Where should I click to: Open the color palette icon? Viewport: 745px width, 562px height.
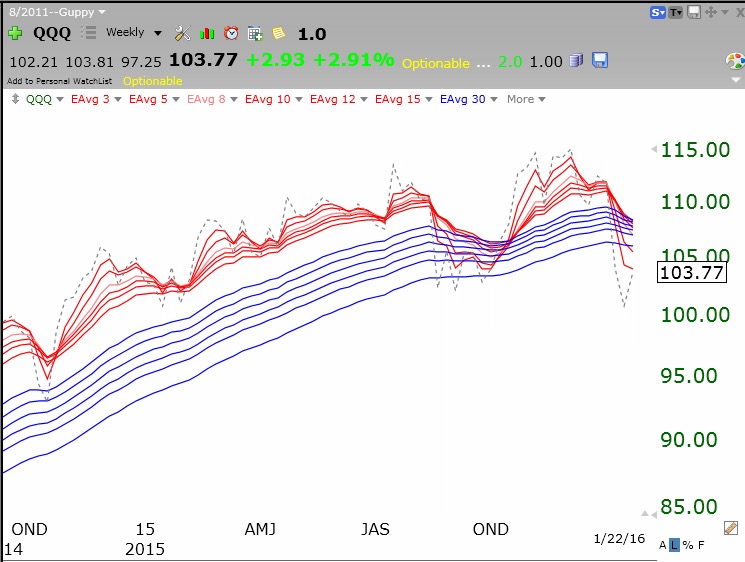(735, 61)
